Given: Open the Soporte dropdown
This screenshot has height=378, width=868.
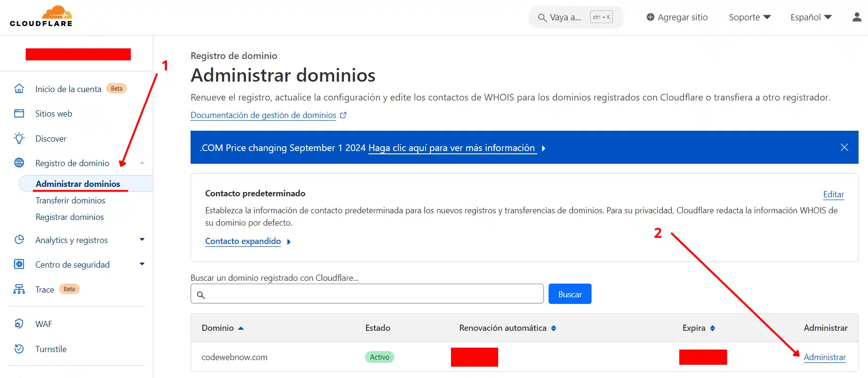Looking at the screenshot, I should (750, 17).
